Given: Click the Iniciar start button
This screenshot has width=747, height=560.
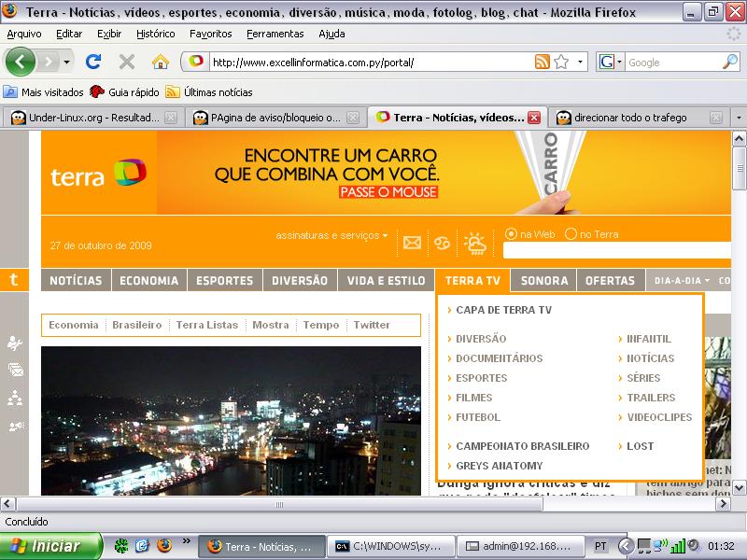Looking at the screenshot, I should [x=50, y=545].
